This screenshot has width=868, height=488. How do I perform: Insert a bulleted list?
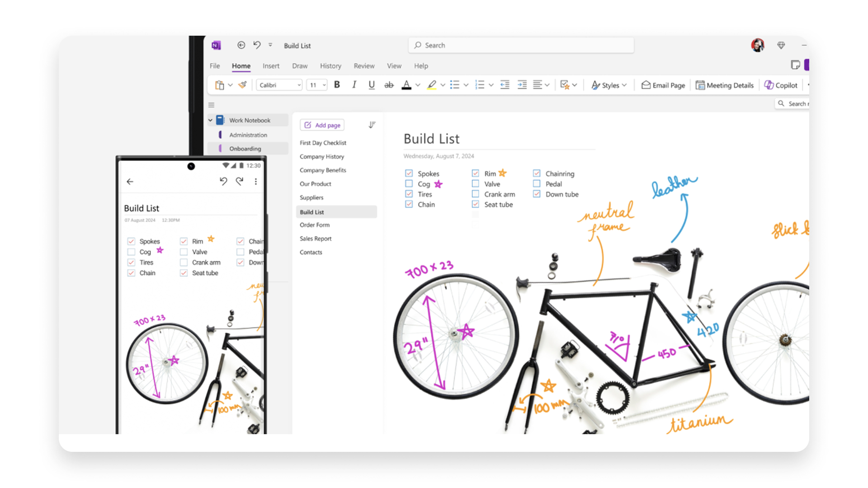coord(455,85)
